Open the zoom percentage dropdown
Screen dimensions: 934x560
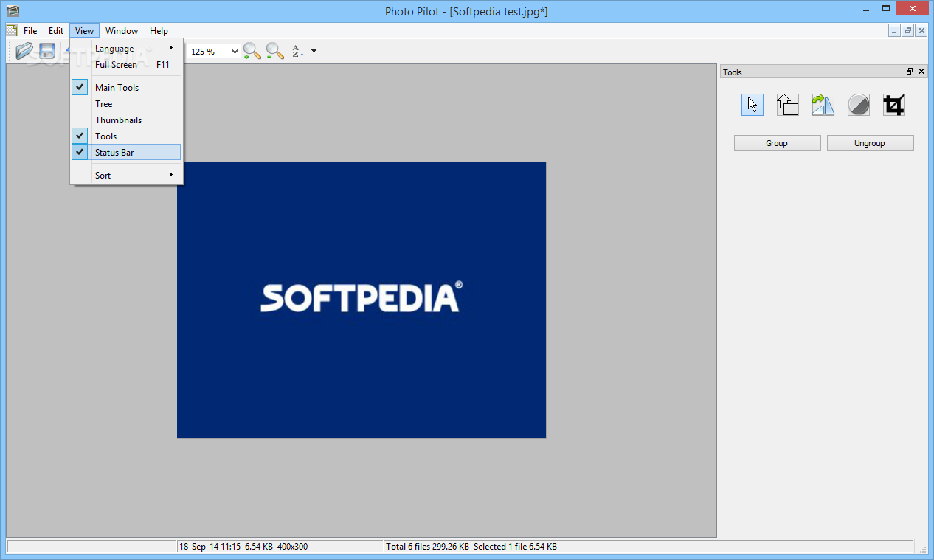pyautogui.click(x=235, y=51)
